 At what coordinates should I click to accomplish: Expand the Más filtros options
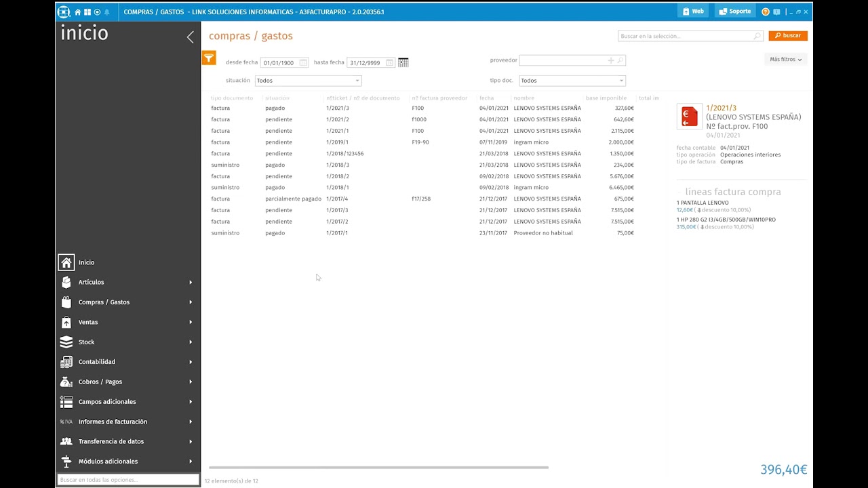click(786, 60)
